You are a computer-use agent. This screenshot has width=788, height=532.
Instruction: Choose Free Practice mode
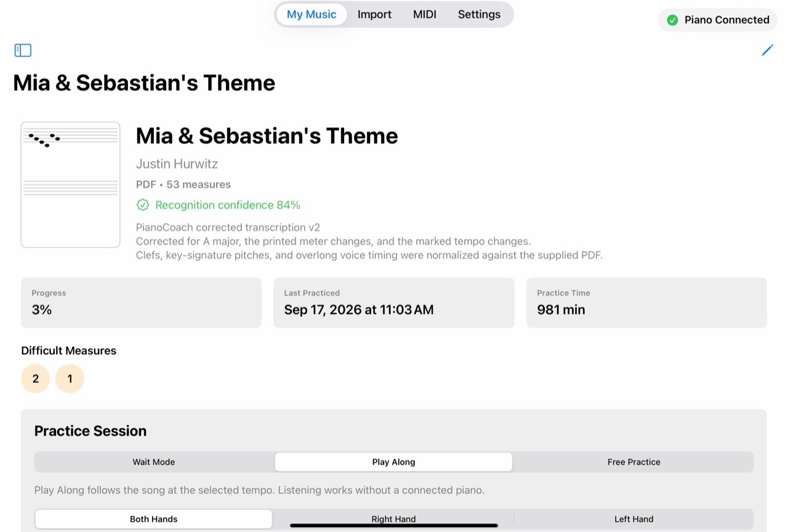pos(633,462)
